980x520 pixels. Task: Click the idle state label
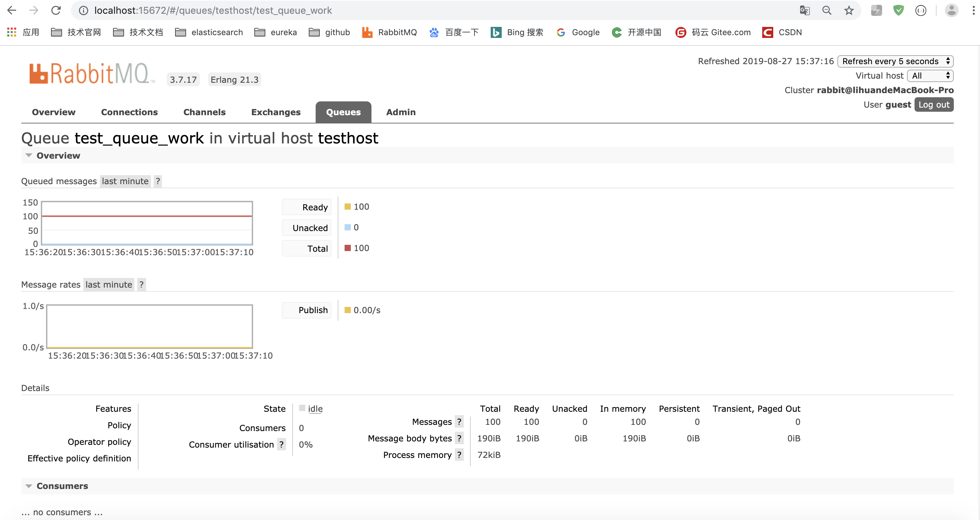(x=315, y=409)
